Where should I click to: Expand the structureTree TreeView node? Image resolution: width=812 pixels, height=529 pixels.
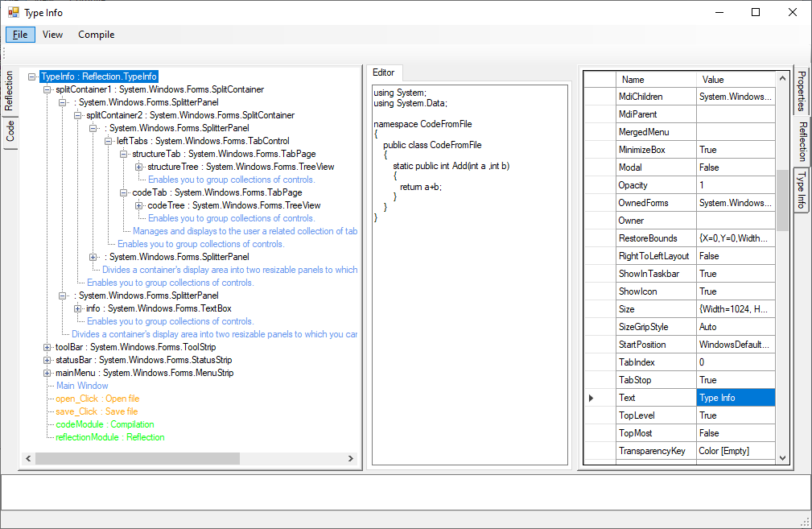tap(138, 167)
